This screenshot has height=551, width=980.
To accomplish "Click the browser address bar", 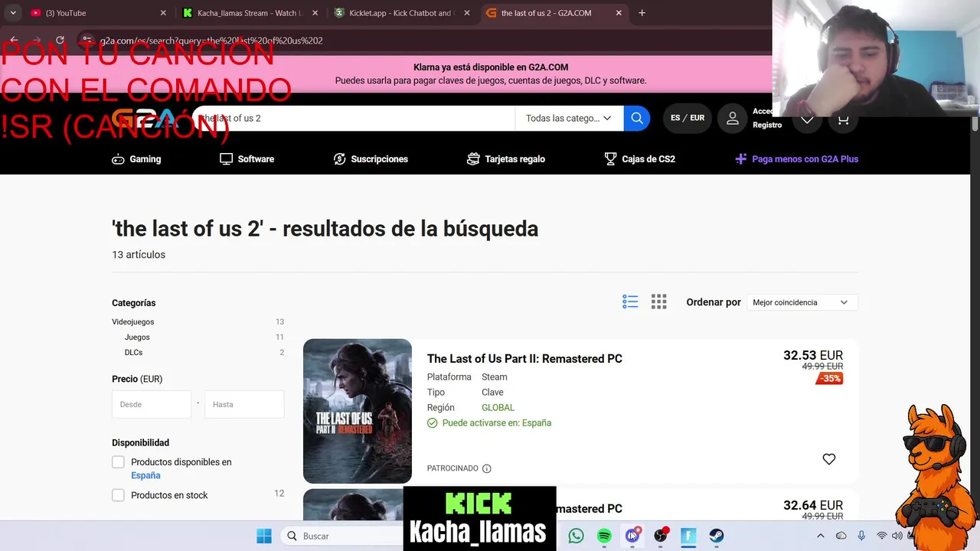I will (x=429, y=41).
